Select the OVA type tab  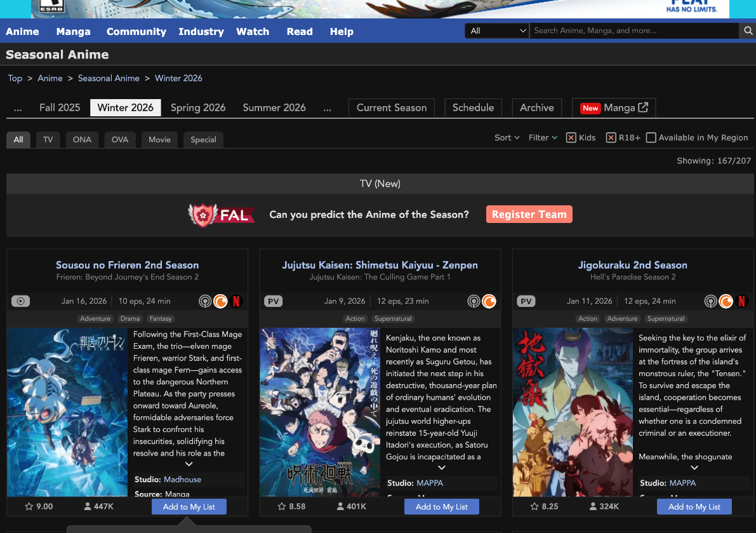[x=120, y=139]
